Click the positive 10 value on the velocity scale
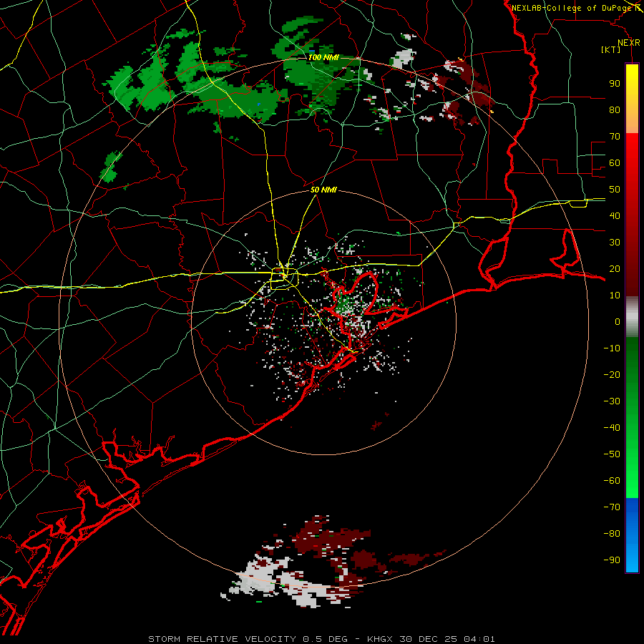The height and width of the screenshot is (644, 644). pyautogui.click(x=615, y=296)
